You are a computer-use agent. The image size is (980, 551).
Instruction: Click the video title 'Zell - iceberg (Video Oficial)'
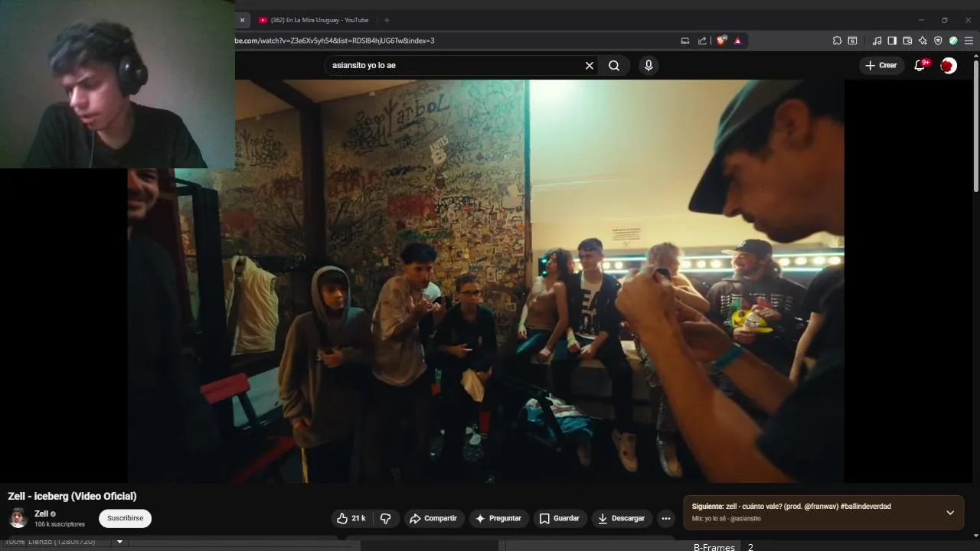(72, 497)
